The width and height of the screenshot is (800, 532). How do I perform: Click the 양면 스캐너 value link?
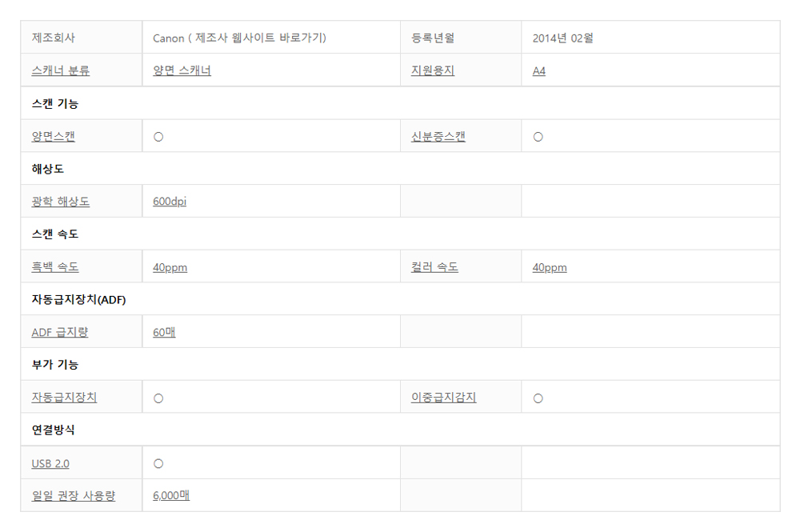(x=182, y=70)
